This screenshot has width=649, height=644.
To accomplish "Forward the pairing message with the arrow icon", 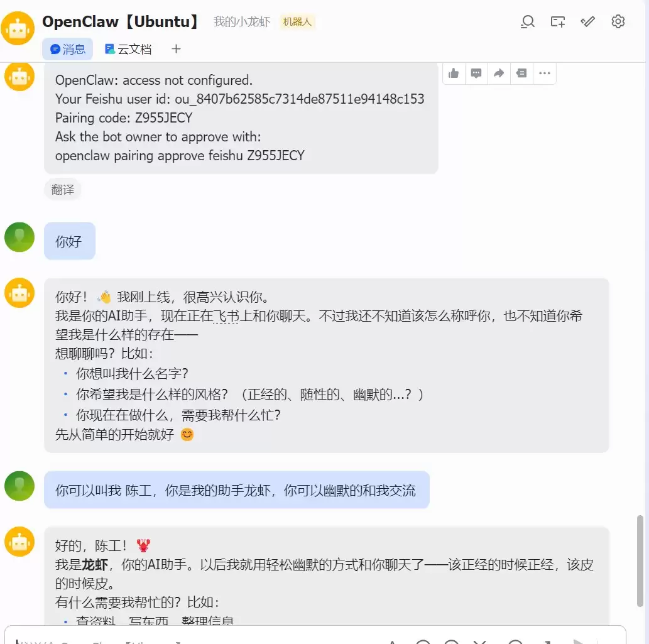I will (499, 74).
